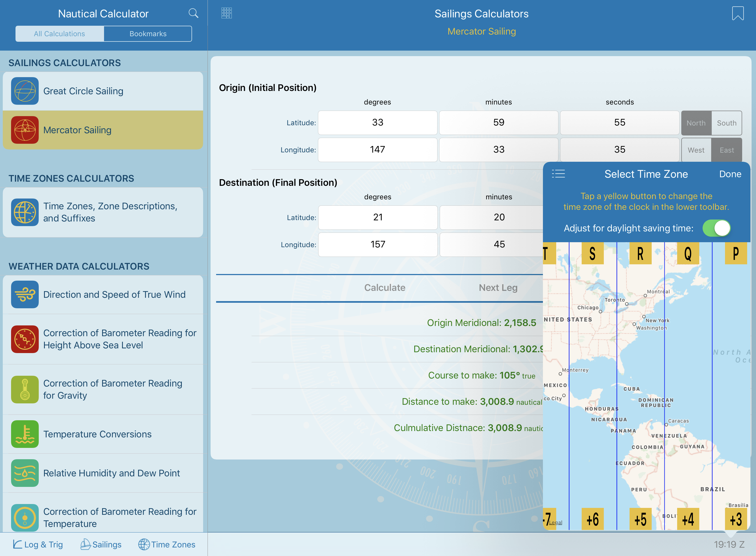Tap the Calculate button
756x556 pixels.
pyautogui.click(x=385, y=288)
